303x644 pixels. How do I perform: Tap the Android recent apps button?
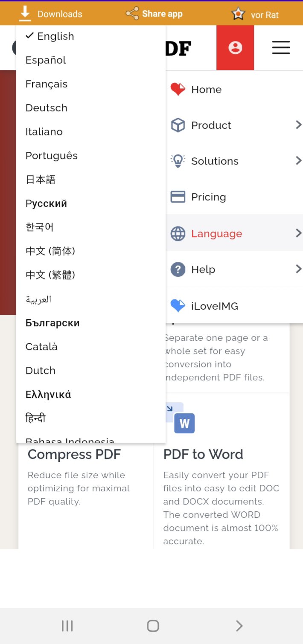[67, 626]
